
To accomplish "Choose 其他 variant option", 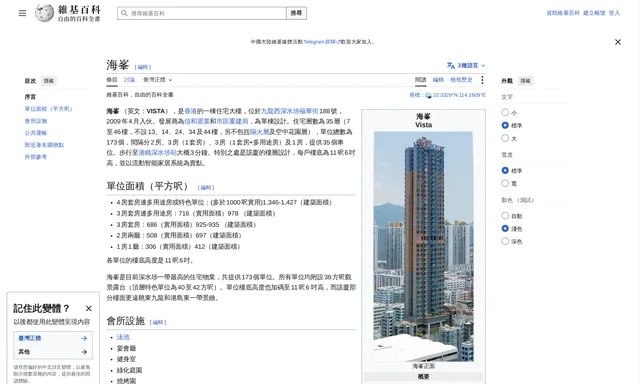I will point(53,352).
